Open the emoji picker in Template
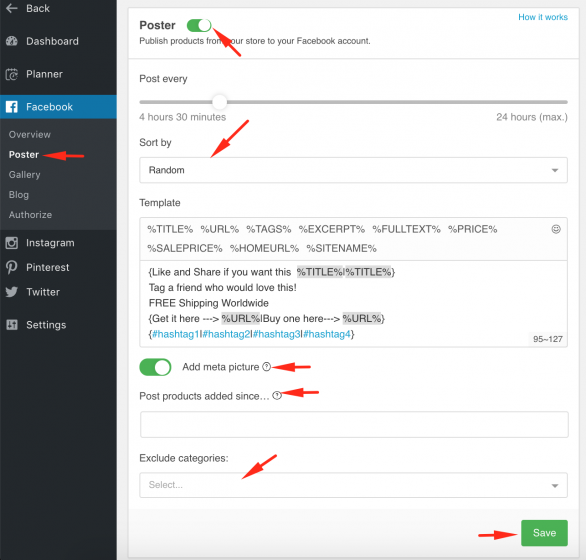The height and width of the screenshot is (560, 586). click(556, 229)
